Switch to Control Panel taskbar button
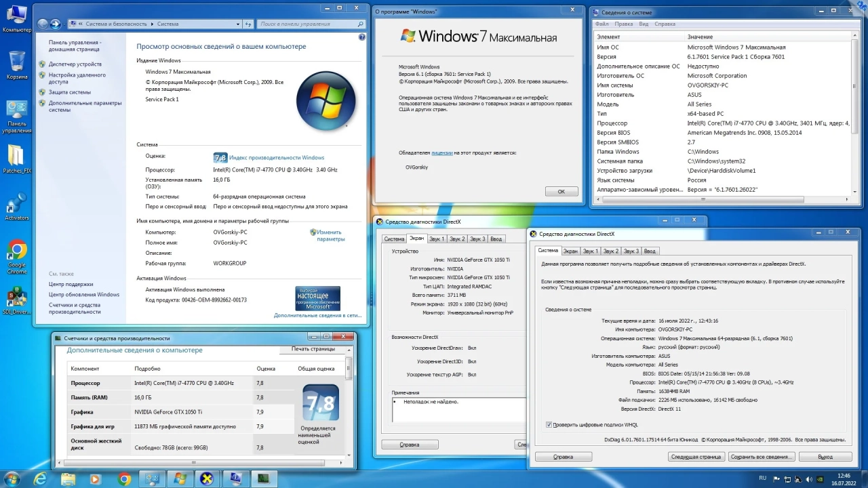868x488 pixels. coord(152,479)
